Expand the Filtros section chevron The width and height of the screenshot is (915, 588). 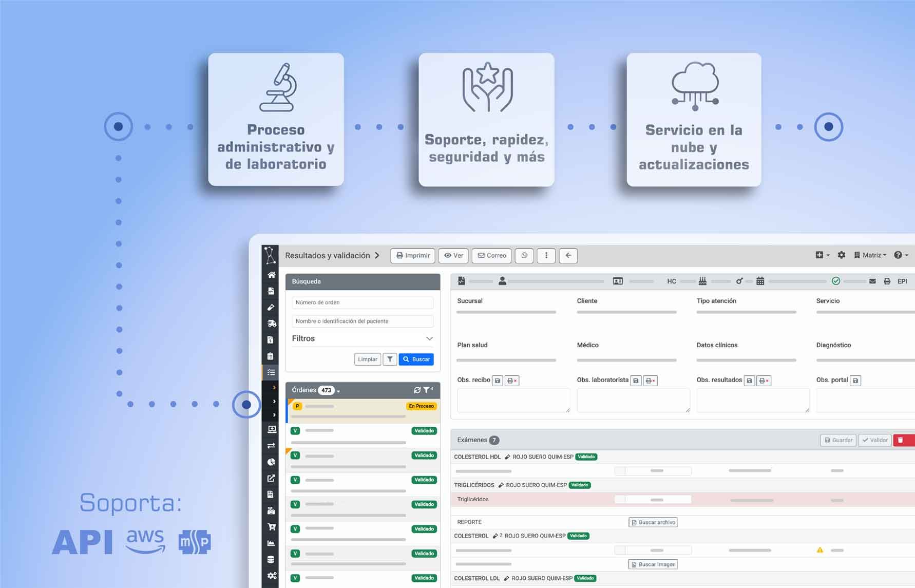[x=429, y=338]
